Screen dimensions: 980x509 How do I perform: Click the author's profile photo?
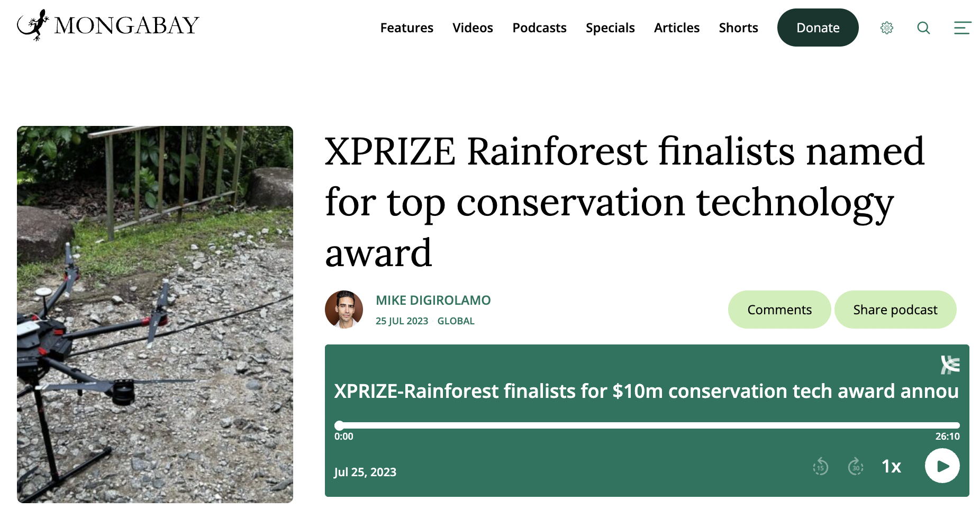344,310
